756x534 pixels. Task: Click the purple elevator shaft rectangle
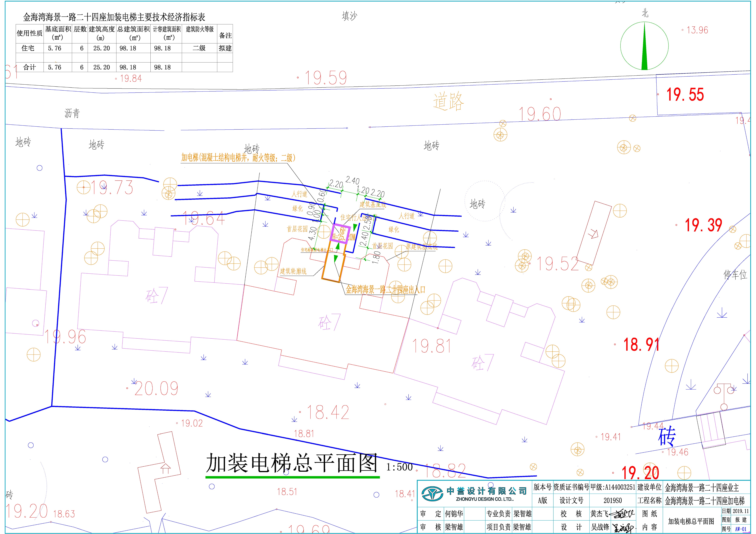(x=340, y=233)
